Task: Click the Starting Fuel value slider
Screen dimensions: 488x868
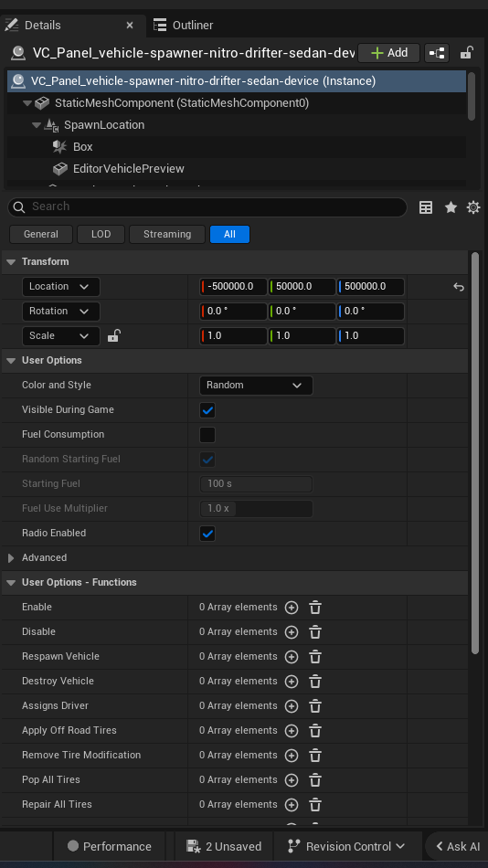Action: 256,484
